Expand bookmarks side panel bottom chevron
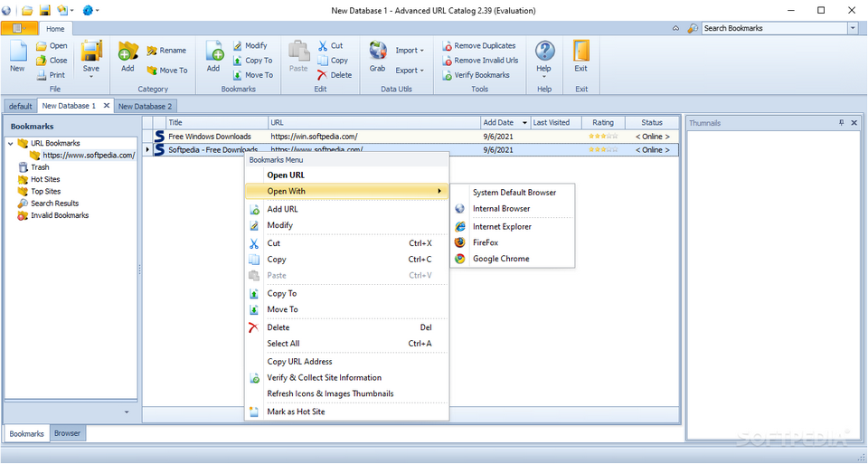 (127, 412)
